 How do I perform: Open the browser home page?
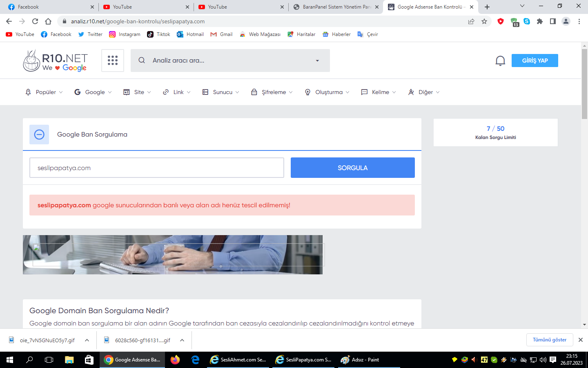(x=48, y=21)
